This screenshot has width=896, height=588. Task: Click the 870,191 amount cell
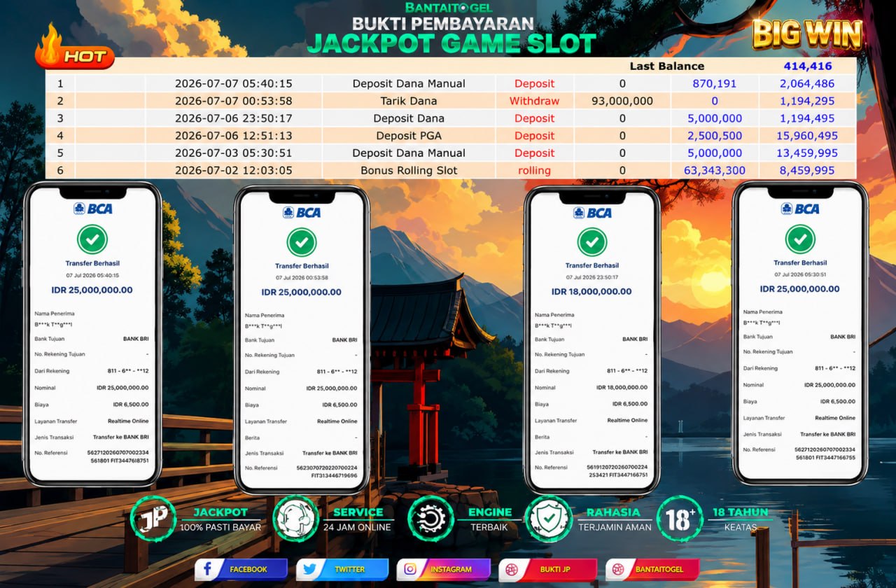pyautogui.click(x=715, y=83)
